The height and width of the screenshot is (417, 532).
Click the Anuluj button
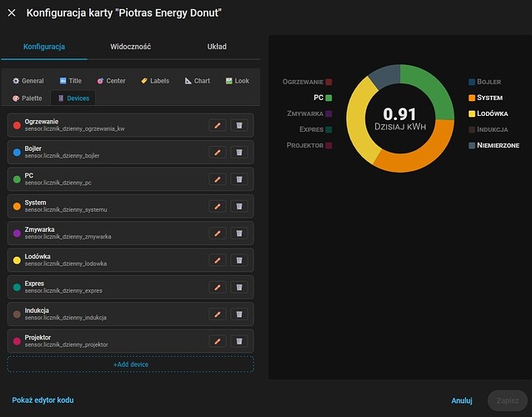pyautogui.click(x=462, y=400)
